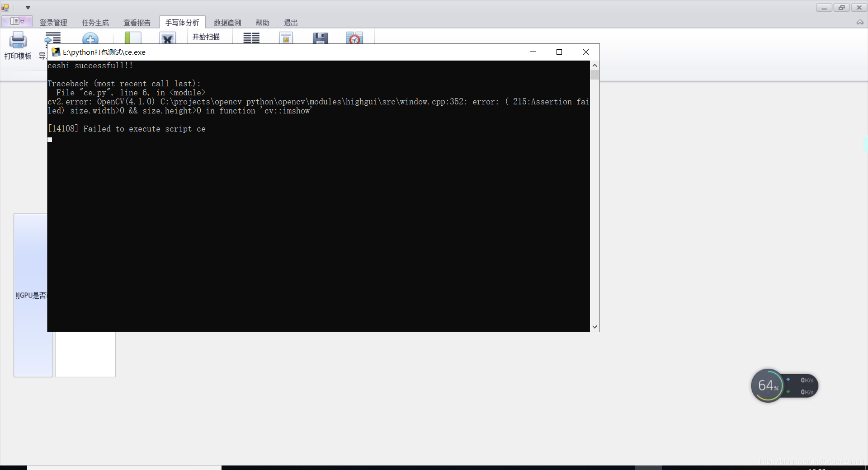
Task: Close the ce.exe console window
Action: coord(586,52)
